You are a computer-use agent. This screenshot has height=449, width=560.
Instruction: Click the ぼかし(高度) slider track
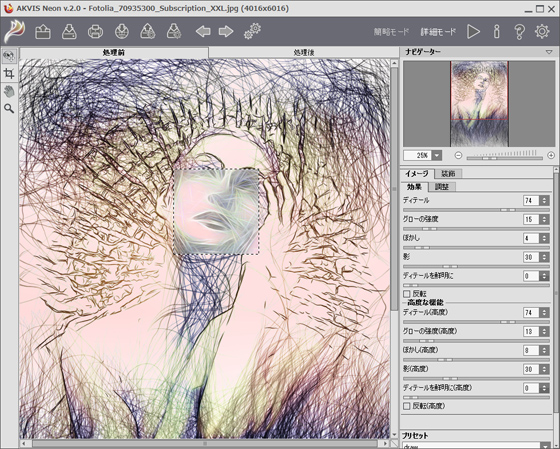pos(476,360)
